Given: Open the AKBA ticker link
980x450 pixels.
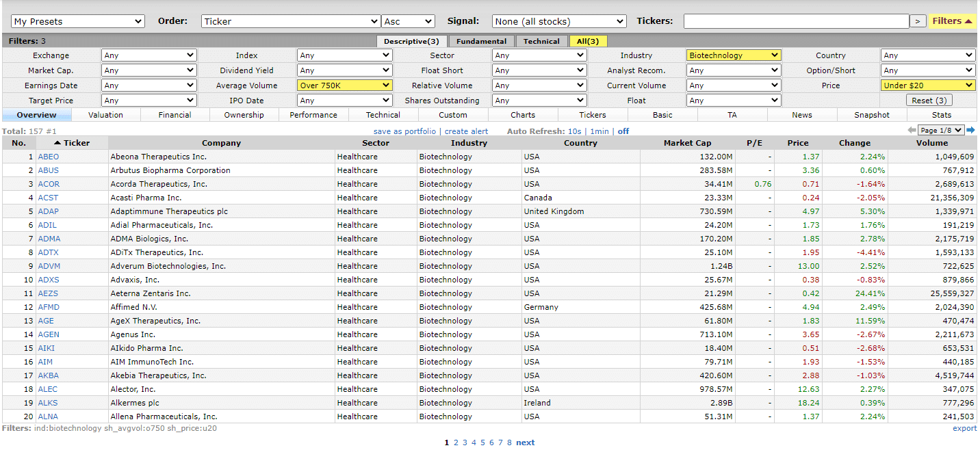Looking at the screenshot, I should click(x=49, y=375).
